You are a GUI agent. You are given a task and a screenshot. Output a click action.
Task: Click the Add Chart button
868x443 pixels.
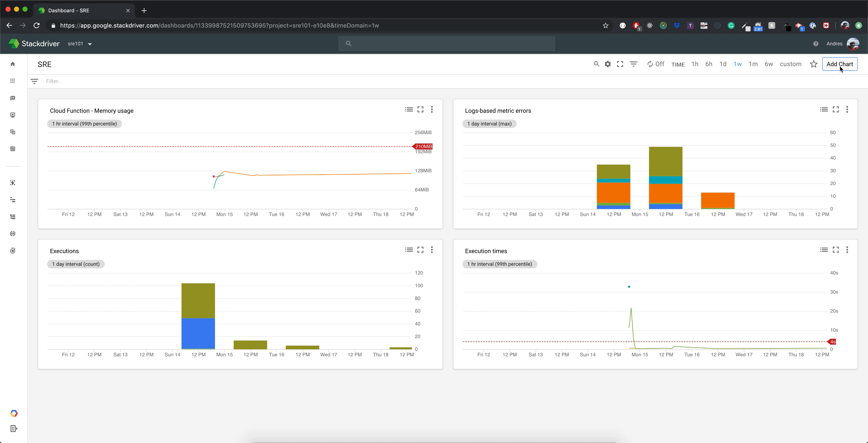840,64
